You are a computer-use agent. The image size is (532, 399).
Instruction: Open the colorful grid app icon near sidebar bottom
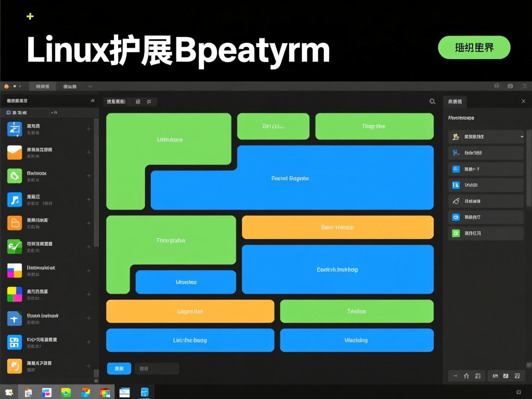pos(14,295)
